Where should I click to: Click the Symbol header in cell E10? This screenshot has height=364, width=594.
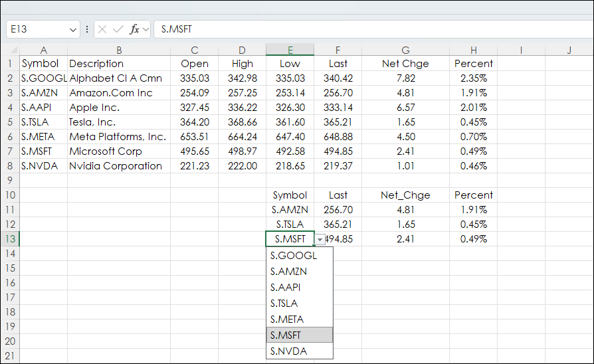290,195
